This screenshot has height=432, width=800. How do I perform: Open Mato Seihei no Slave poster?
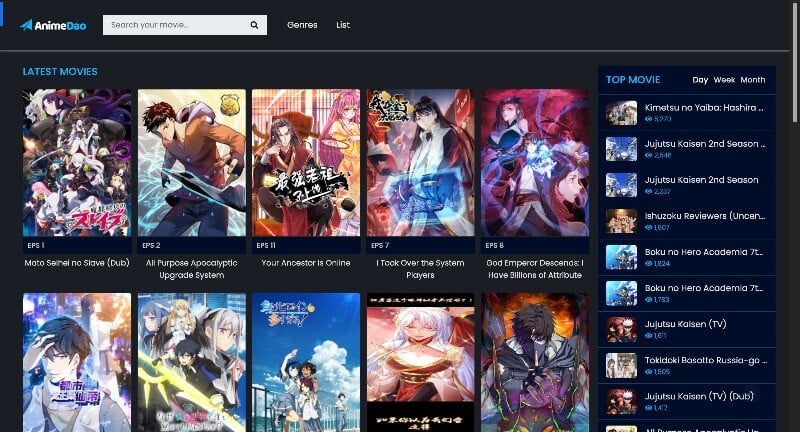tap(77, 163)
